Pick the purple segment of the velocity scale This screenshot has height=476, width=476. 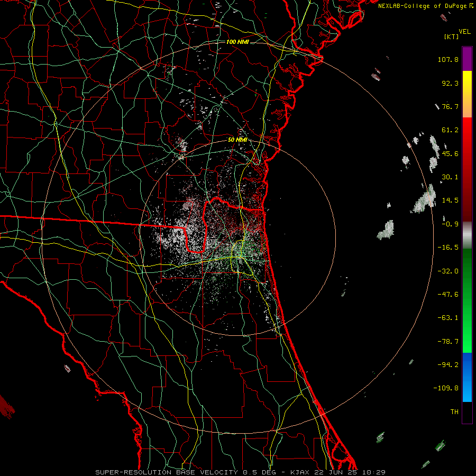click(467, 59)
